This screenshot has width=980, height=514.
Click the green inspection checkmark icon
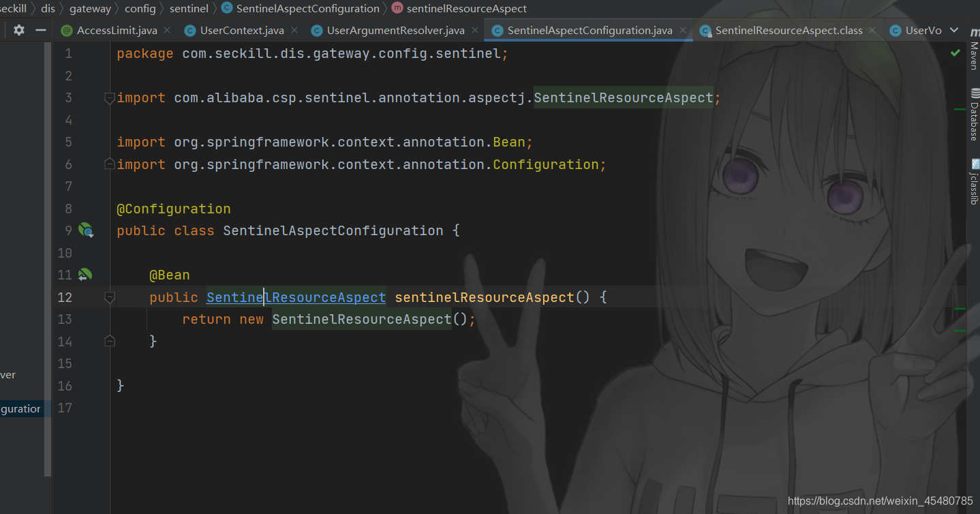tap(955, 52)
